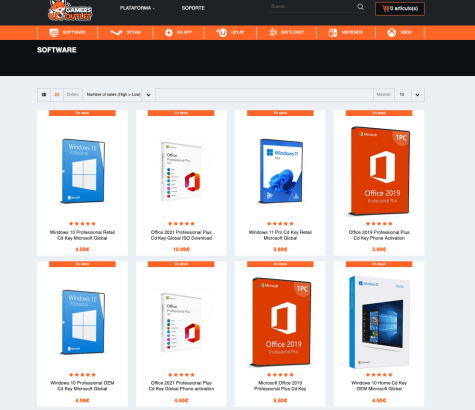Click the Software page heading
The image size is (475, 410).
tap(57, 50)
